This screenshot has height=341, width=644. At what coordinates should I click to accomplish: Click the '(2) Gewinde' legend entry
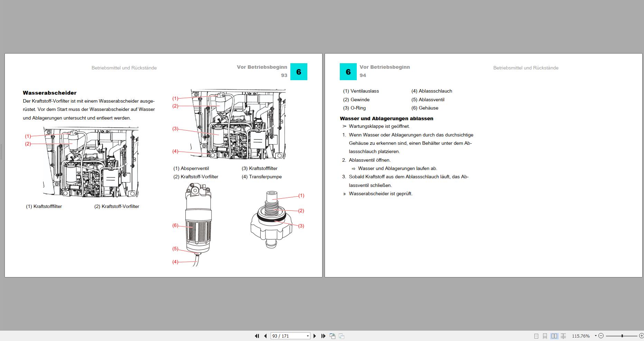coord(356,100)
